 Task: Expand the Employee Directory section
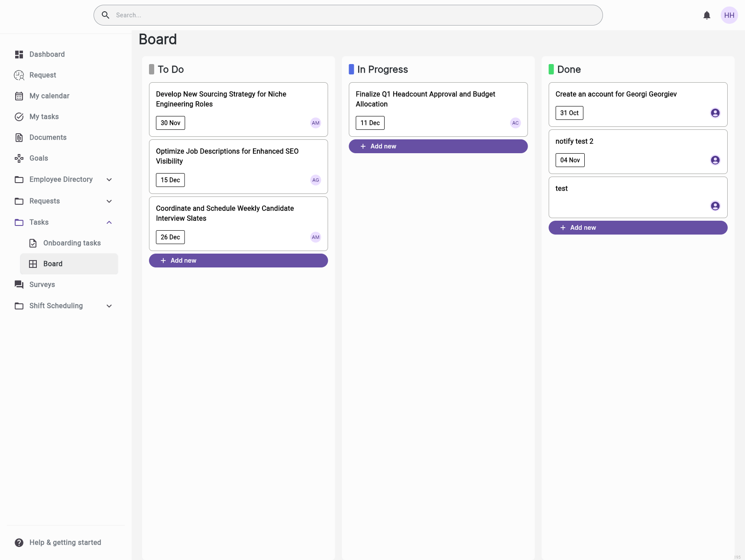click(109, 180)
